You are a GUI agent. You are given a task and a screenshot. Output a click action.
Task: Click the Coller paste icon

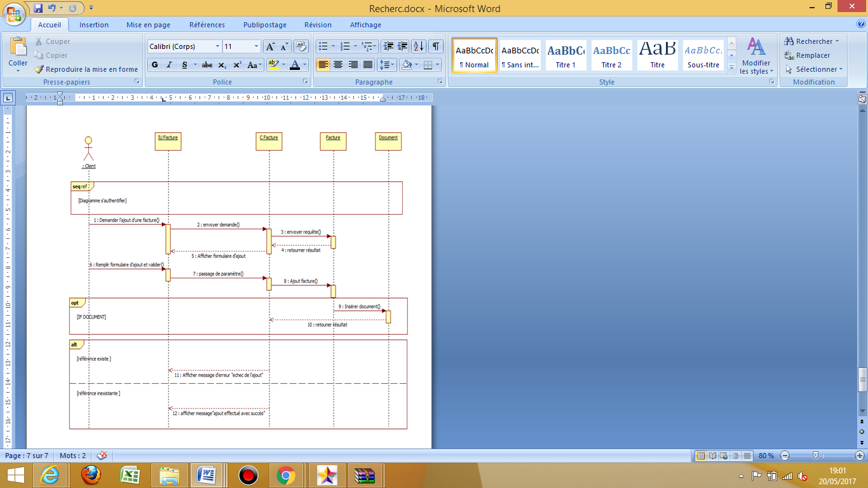pos(18,47)
